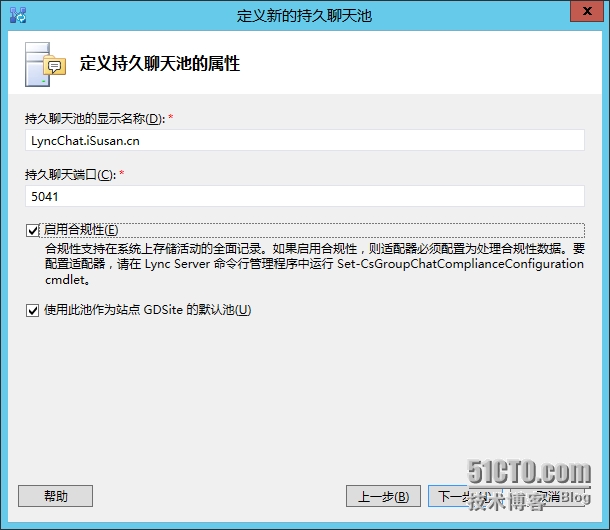Viewport: 610px width, 530px height.
Task: Go back with 上一步(B) button
Action: [x=383, y=496]
